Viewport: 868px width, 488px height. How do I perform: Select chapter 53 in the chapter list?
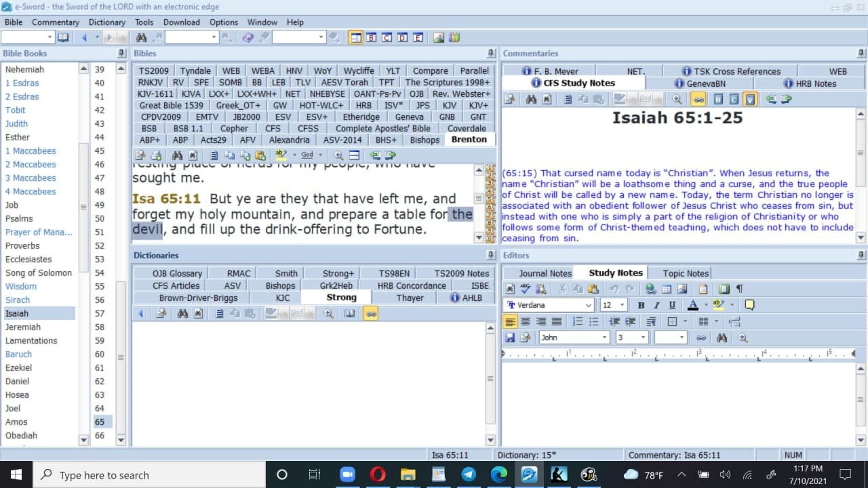[x=100, y=260]
